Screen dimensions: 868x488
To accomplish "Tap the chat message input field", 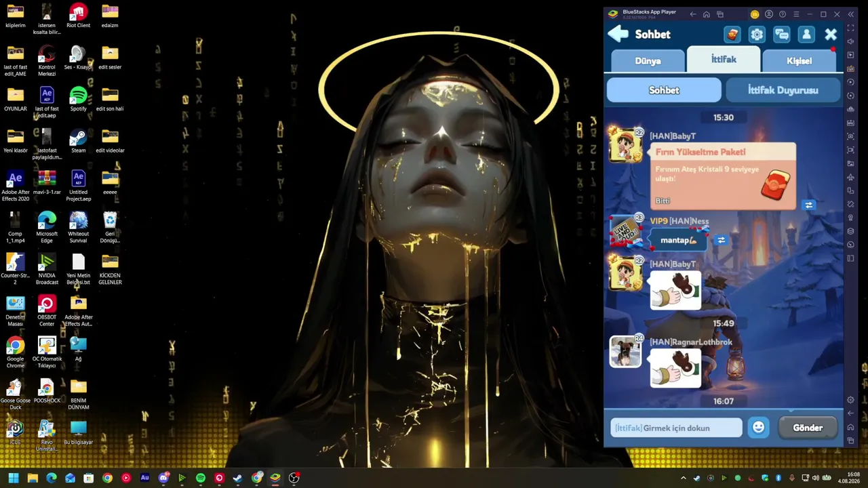I will pos(676,428).
